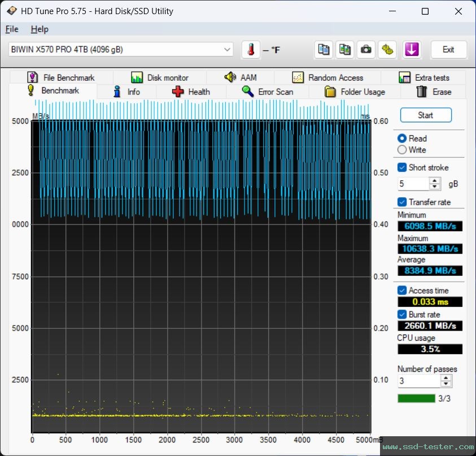Image resolution: width=476 pixels, height=456 pixels.
Task: Go to the Folder Usage tab
Action: coord(355,92)
